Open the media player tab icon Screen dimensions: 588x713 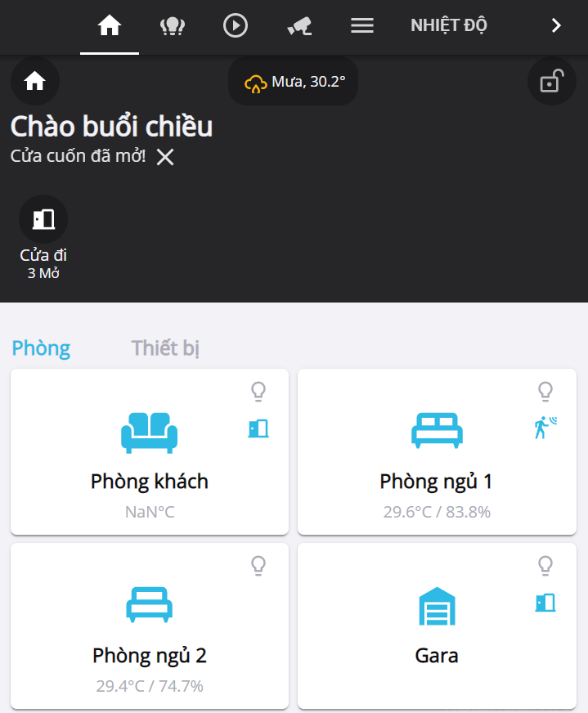[236, 26]
